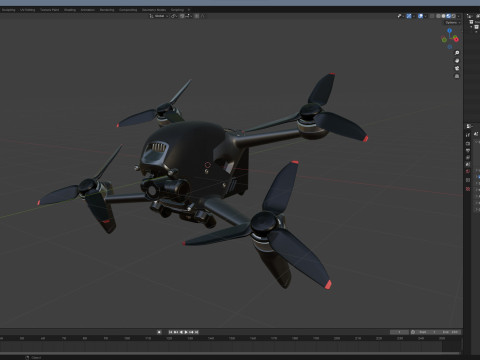Switch to the Geometry Nodes workspace tab
Viewport: 480px width, 360px height.
[154, 10]
